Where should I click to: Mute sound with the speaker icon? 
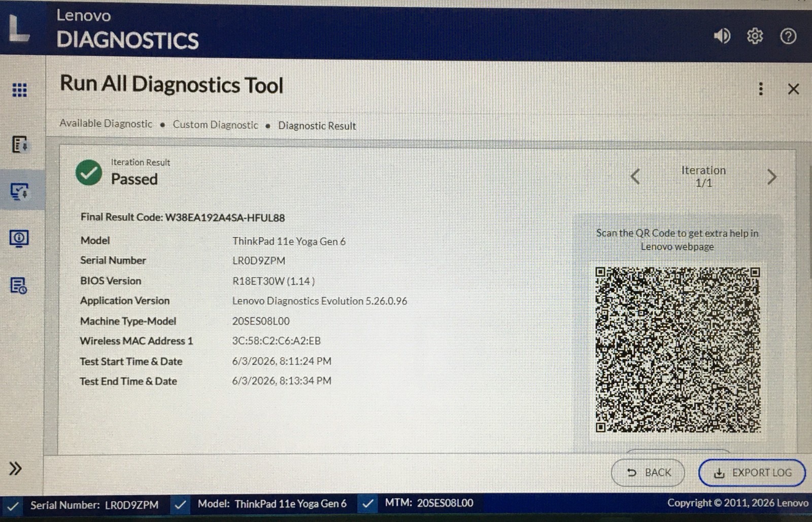pyautogui.click(x=722, y=36)
